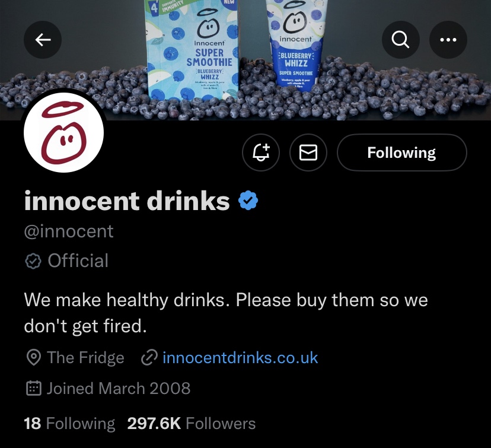491x448 pixels.
Task: Tap the @innocent handle text
Action: click(x=69, y=231)
